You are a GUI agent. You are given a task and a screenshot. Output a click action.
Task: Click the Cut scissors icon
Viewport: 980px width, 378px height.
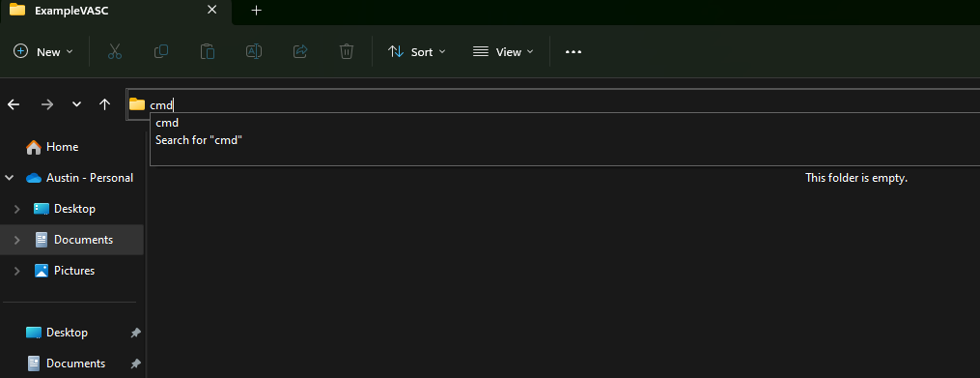(x=114, y=51)
